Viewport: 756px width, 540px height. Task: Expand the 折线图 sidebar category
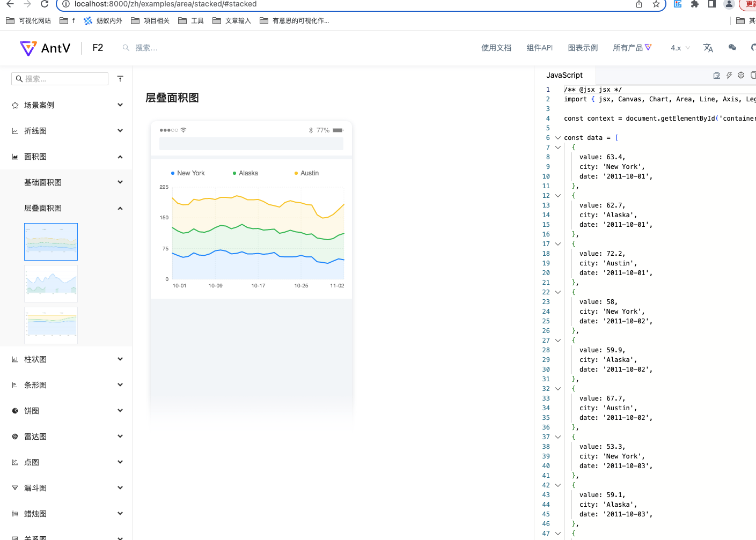click(120, 130)
